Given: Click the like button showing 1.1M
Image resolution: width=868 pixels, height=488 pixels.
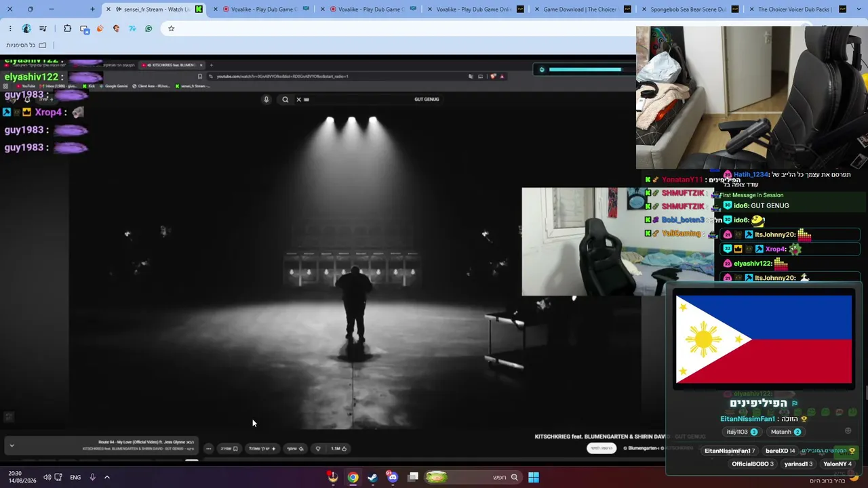Looking at the screenshot, I should tap(339, 449).
